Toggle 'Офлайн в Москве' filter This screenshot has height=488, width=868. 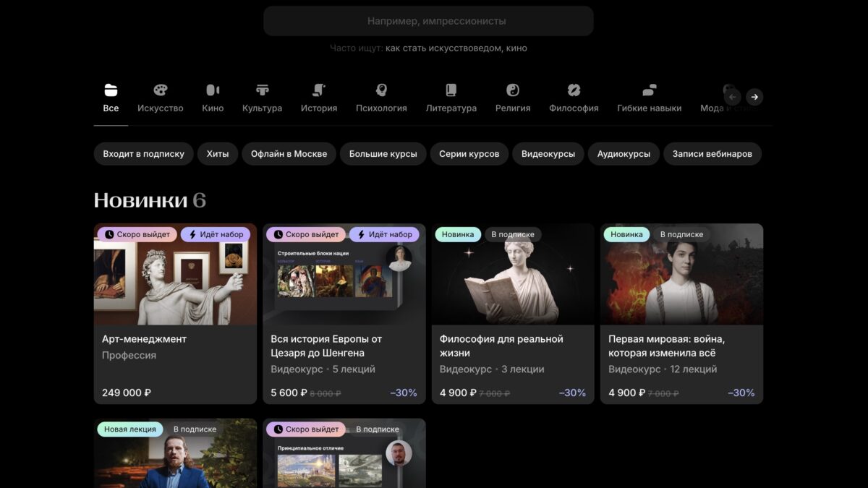(x=289, y=154)
